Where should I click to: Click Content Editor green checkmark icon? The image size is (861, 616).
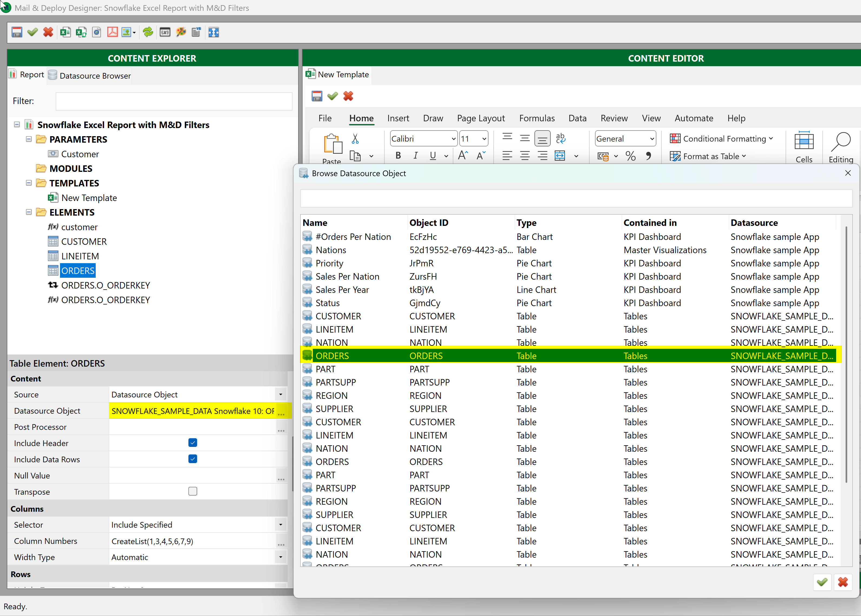(x=333, y=96)
